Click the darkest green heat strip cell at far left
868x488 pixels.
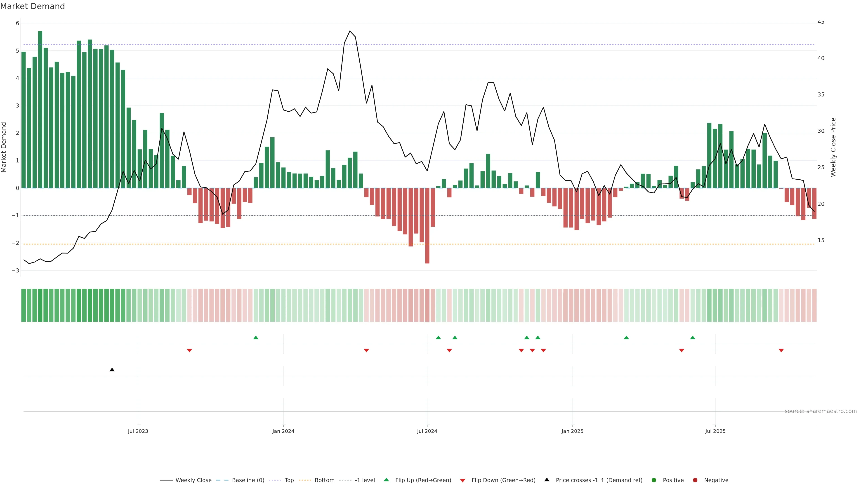[x=40, y=305]
